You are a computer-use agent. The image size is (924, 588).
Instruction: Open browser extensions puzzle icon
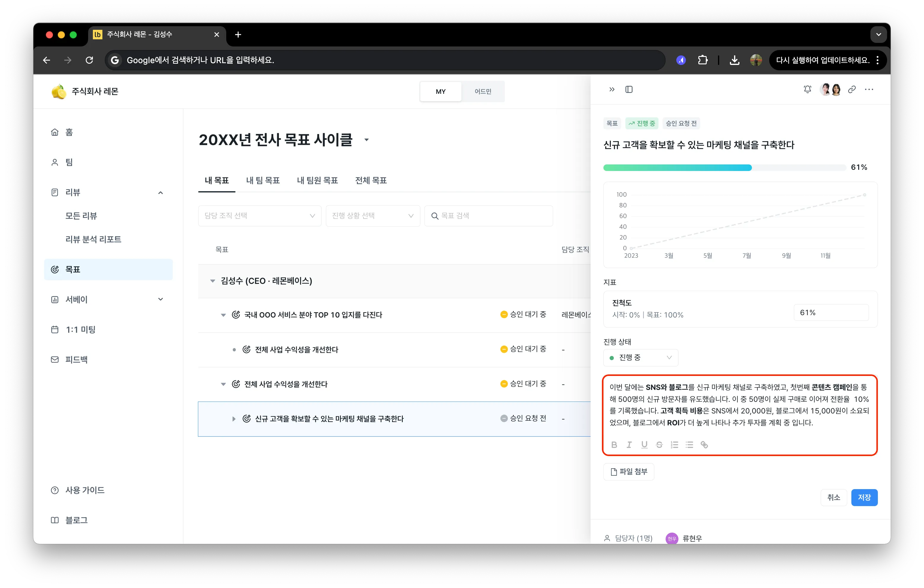point(703,60)
